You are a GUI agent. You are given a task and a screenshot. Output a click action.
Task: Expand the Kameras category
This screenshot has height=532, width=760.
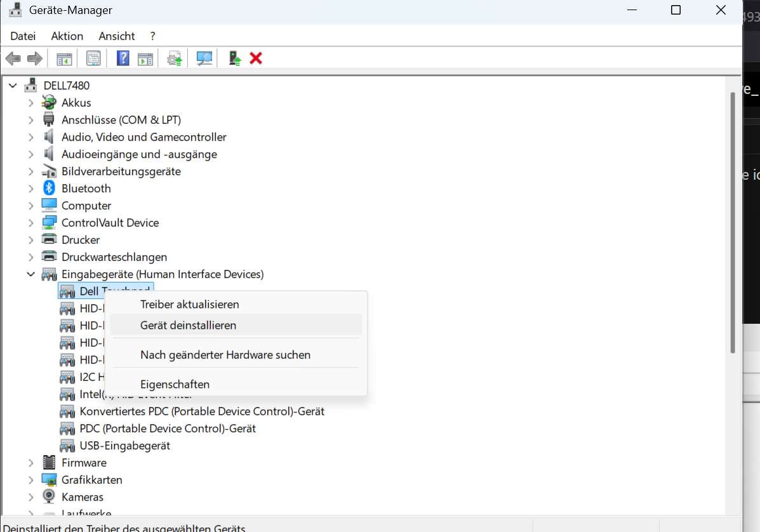(x=31, y=497)
